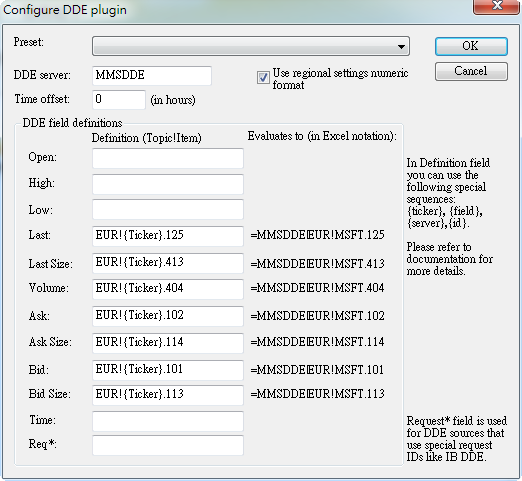Click the 'Ask Size:' label
The height and width of the screenshot is (481, 522).
(50, 342)
